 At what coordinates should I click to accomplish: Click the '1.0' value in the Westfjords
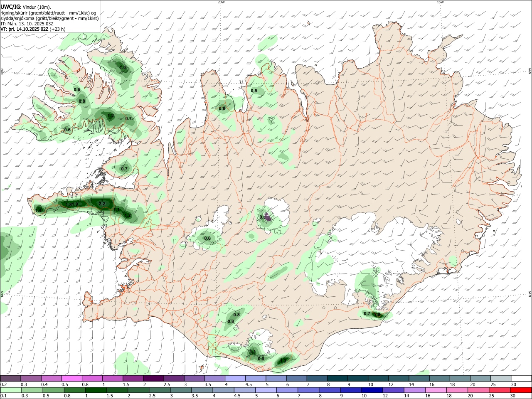(123, 68)
